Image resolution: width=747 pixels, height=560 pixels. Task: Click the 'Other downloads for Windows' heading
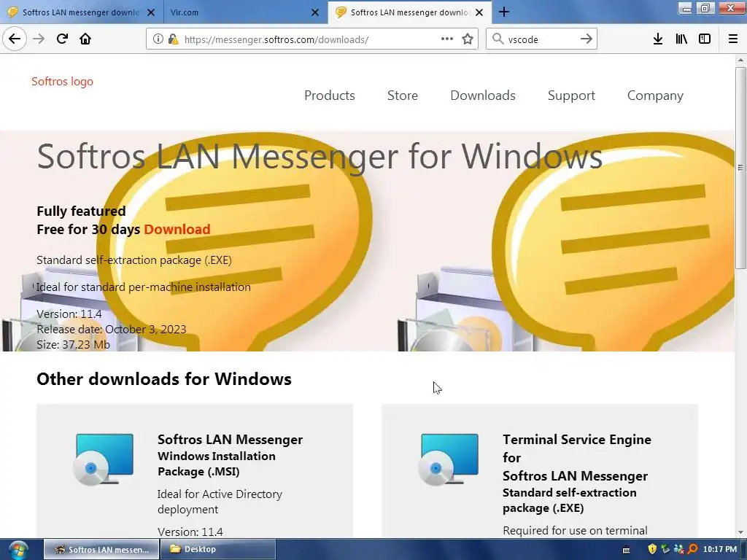click(164, 379)
